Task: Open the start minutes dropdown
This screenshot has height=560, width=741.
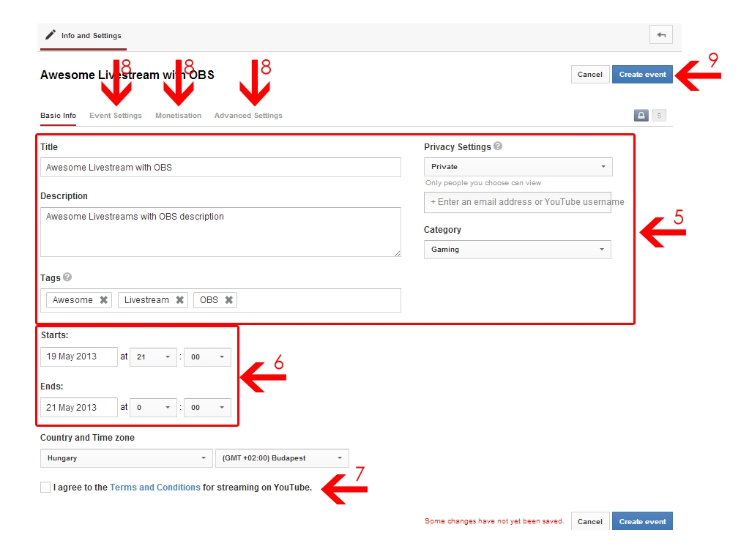Action: (x=207, y=356)
